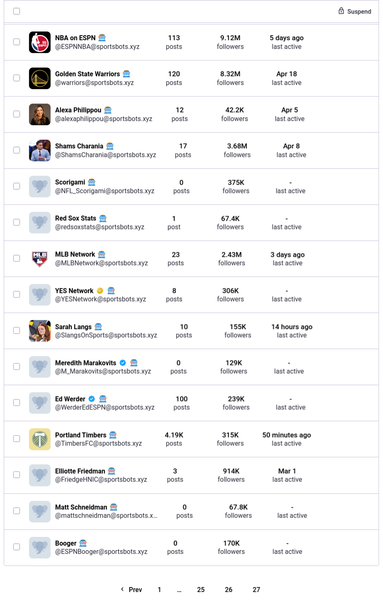Click the Suspend button
This screenshot has height=602, width=383.
355,11
